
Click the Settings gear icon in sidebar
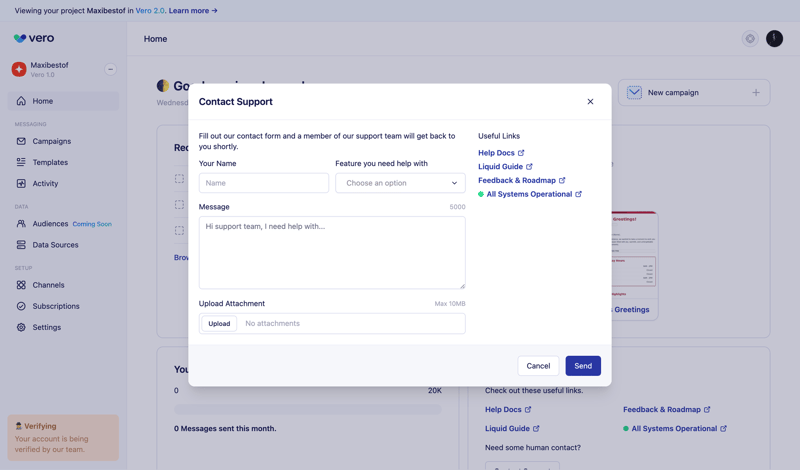click(x=21, y=327)
